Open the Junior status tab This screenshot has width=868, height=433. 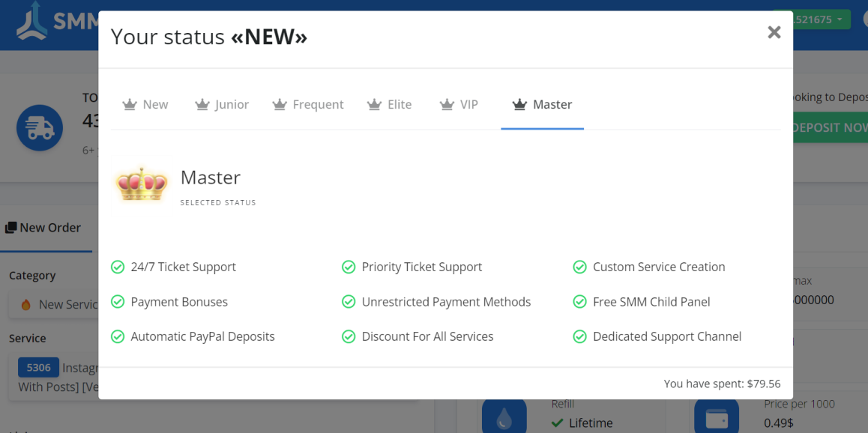(x=221, y=105)
